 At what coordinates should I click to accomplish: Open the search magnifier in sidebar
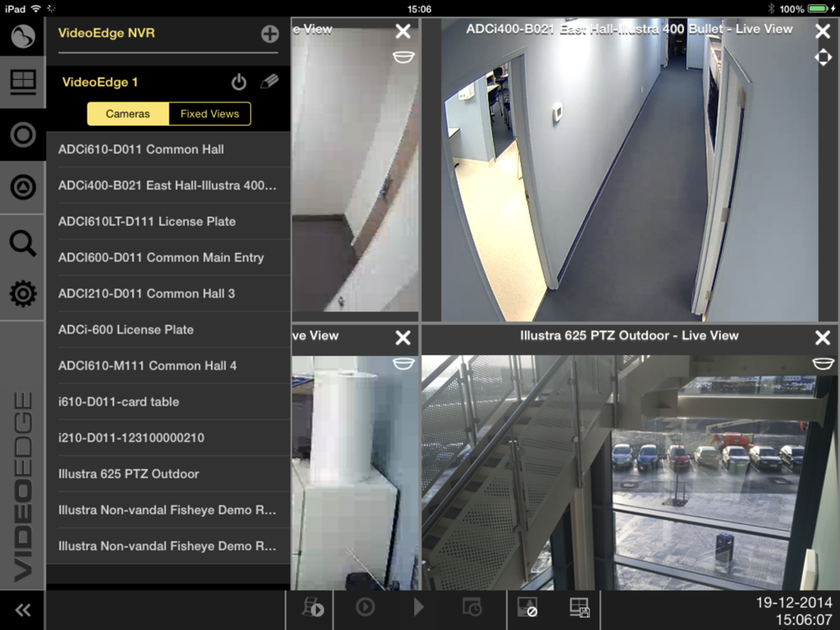(23, 244)
